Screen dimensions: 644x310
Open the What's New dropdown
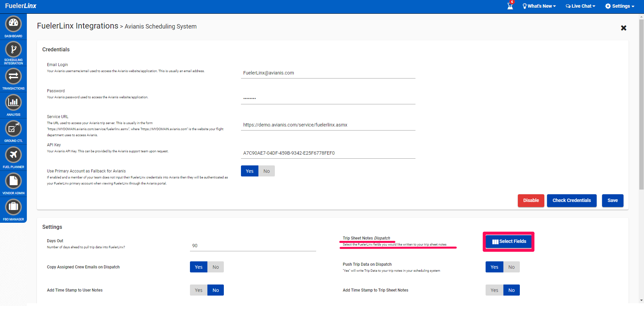(539, 6)
